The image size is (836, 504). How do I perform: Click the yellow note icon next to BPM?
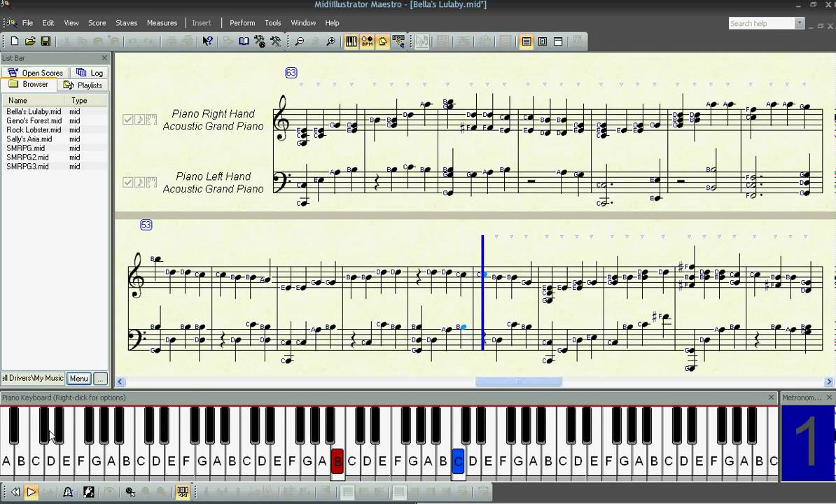pyautogui.click(x=382, y=41)
